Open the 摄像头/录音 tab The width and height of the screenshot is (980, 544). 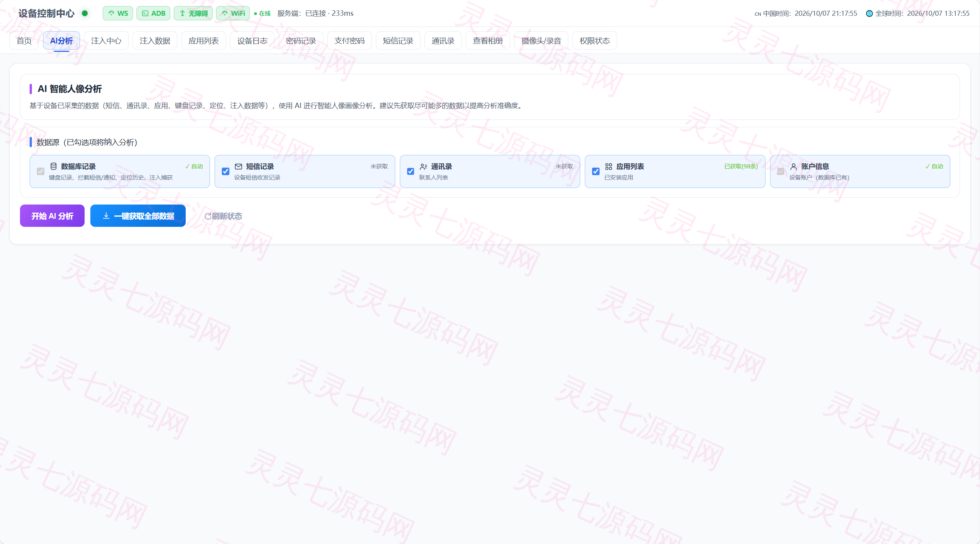click(x=541, y=41)
